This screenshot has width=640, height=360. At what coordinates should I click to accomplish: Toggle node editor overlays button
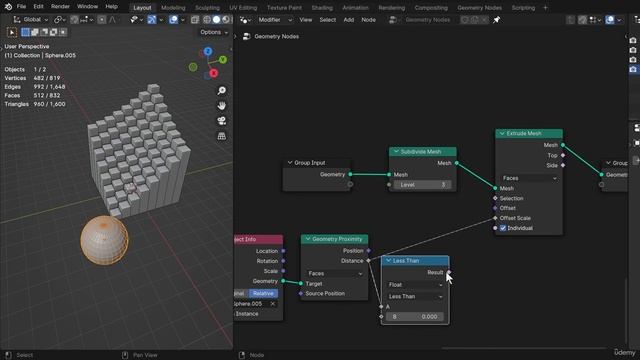[610, 20]
